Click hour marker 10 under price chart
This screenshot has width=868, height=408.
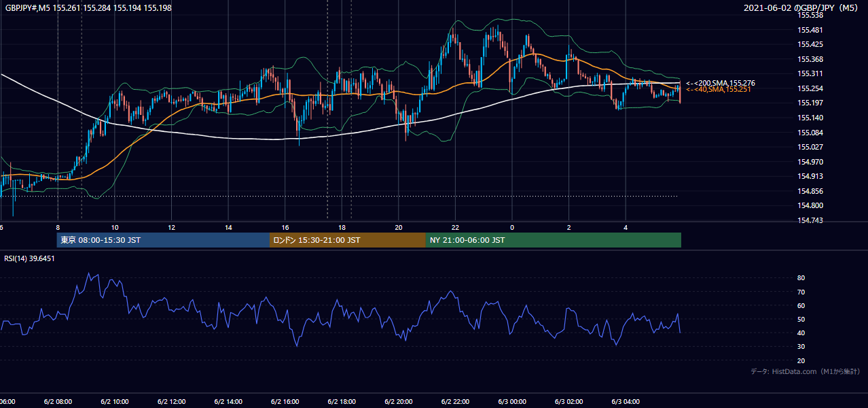(115, 228)
